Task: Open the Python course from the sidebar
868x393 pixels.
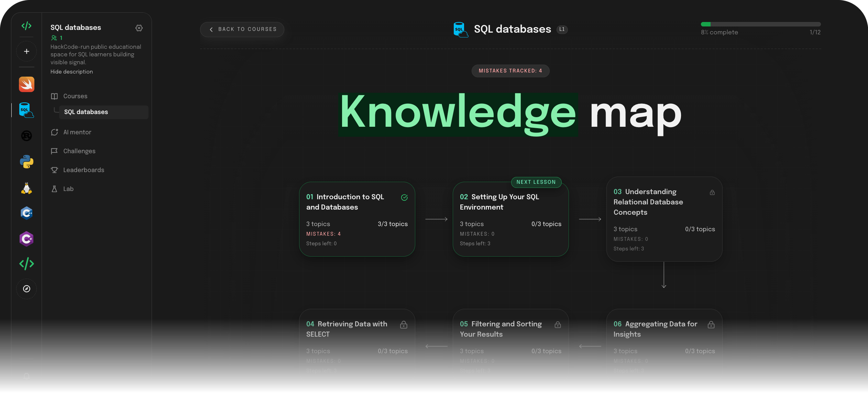Action: (x=26, y=161)
